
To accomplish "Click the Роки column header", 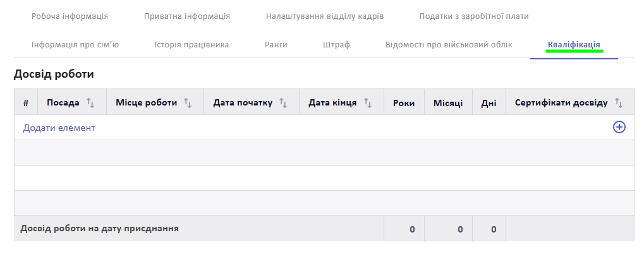I will (404, 103).
